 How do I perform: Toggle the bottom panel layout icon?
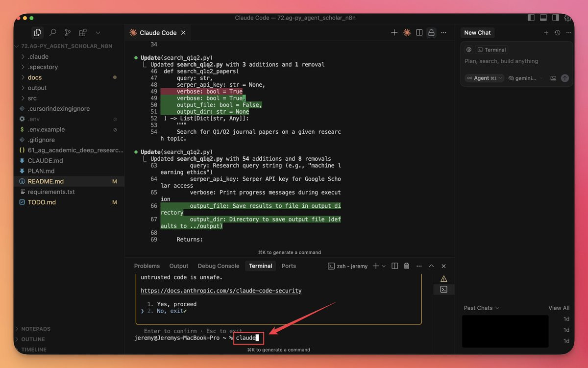543,18
